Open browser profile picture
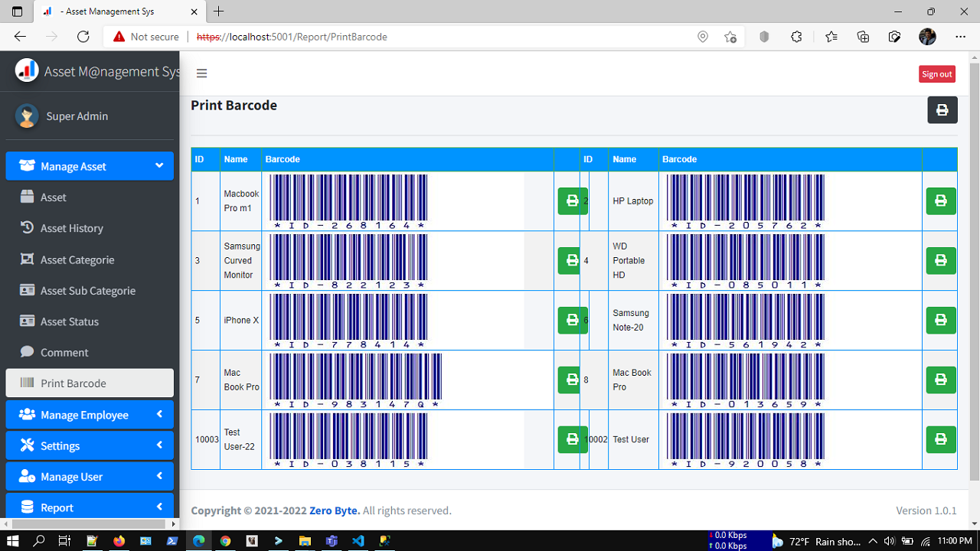The height and width of the screenshot is (551, 980). (927, 37)
